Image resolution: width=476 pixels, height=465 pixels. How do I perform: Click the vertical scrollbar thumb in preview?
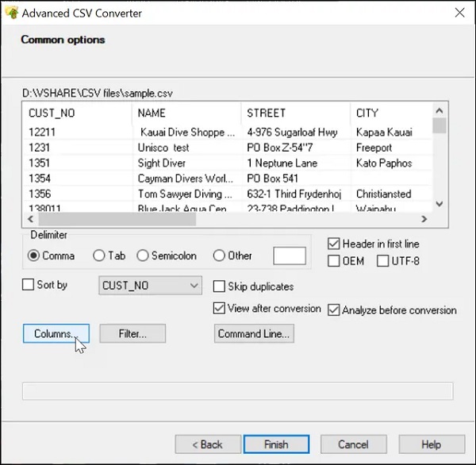pyautogui.click(x=440, y=125)
